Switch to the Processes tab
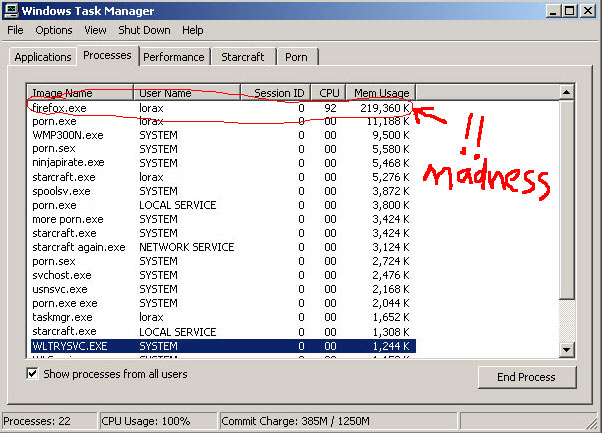The height and width of the screenshot is (433, 602). tap(107, 55)
